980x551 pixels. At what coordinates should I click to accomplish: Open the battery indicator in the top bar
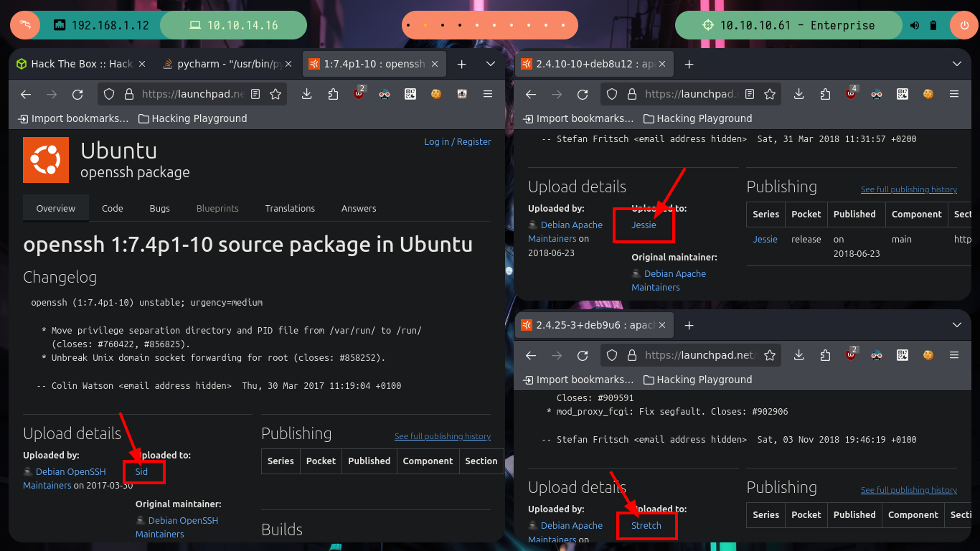[x=933, y=25]
